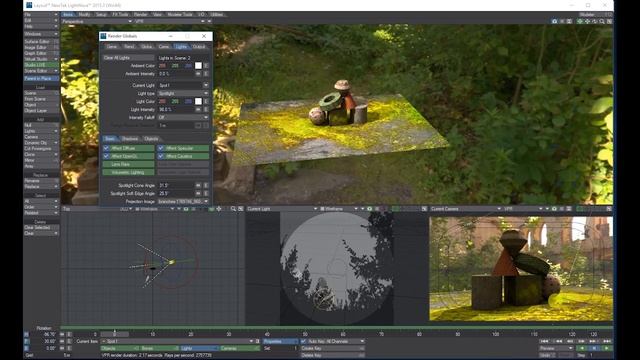Viewport: 640px width, 360px height.
Task: Click Light Intensity mini-slider arrows
Action: pyautogui.click(x=198, y=109)
